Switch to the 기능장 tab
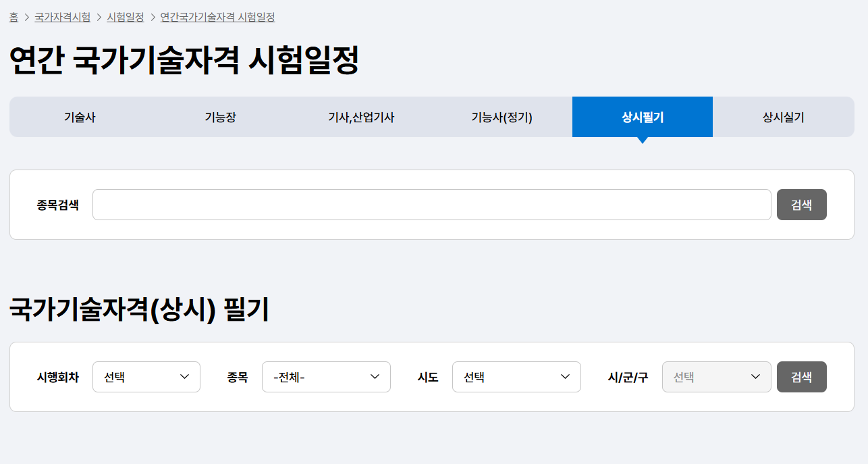 (x=220, y=117)
